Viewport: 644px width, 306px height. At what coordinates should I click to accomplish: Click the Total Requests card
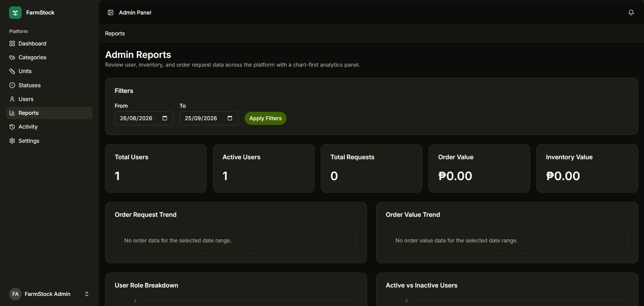(x=371, y=168)
